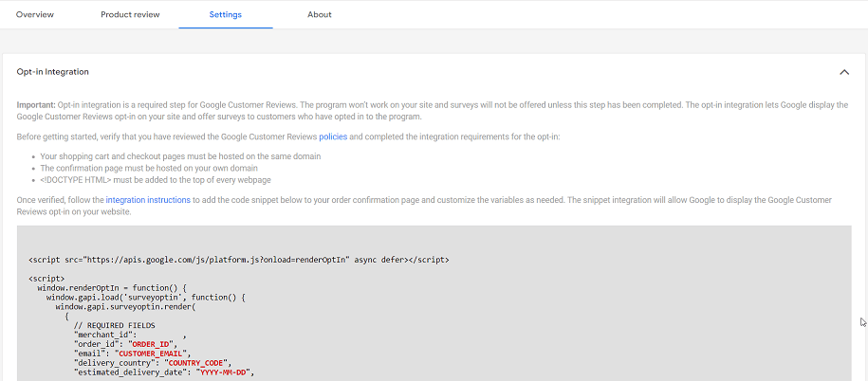Viewport: 868px width, 381px height.
Task: Click the COUNTRY_CODE placeholder value
Action: tap(196, 363)
